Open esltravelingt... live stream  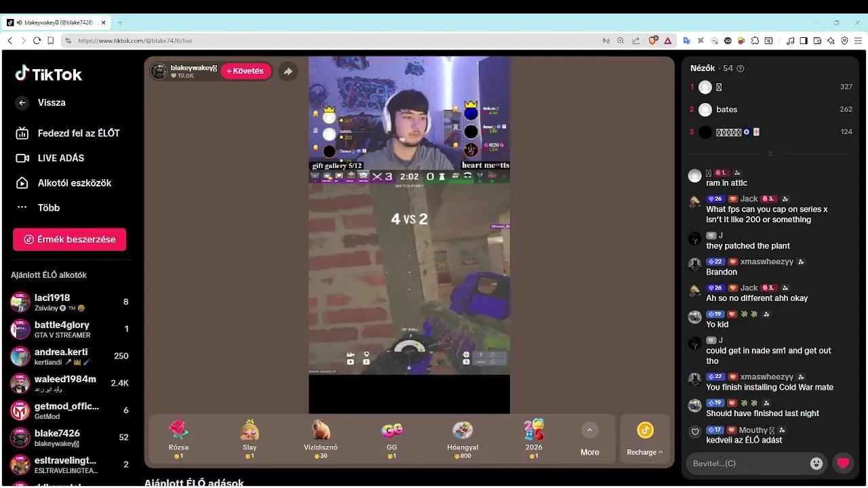[x=69, y=464]
